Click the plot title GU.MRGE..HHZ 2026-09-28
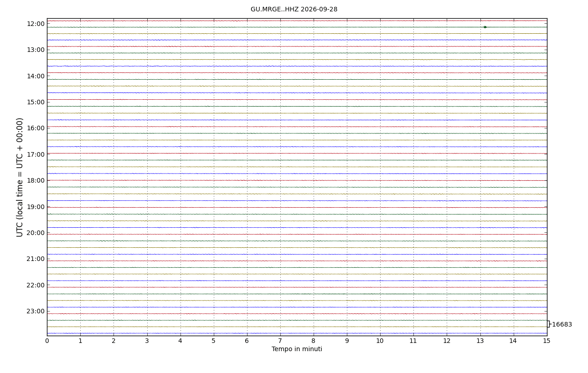 294,9
